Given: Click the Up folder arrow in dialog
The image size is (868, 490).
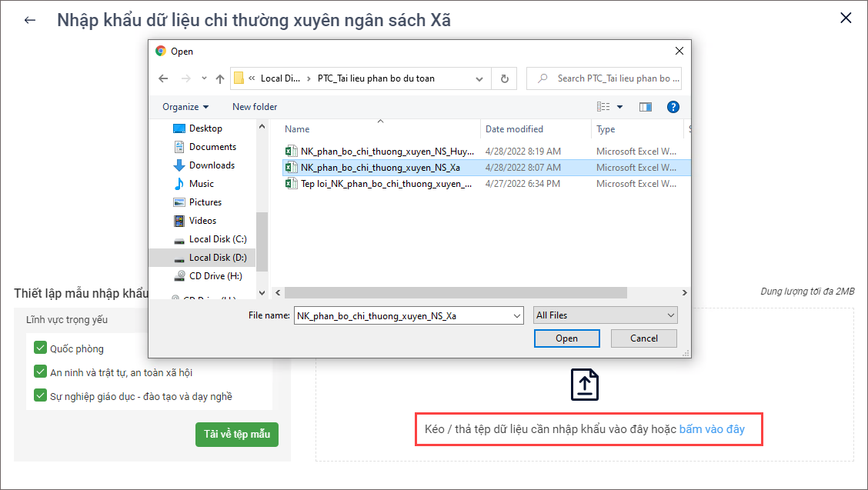Looking at the screenshot, I should (220, 78).
